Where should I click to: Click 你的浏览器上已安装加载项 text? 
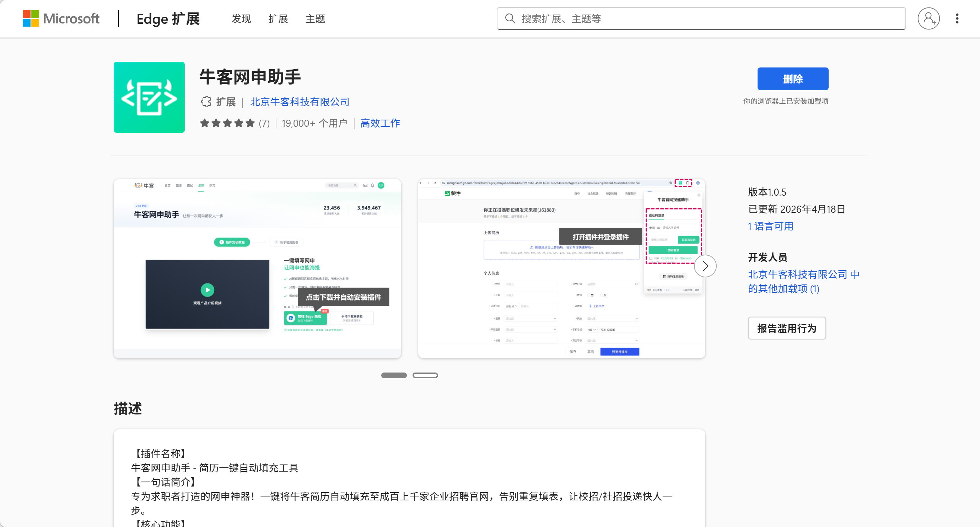786,101
